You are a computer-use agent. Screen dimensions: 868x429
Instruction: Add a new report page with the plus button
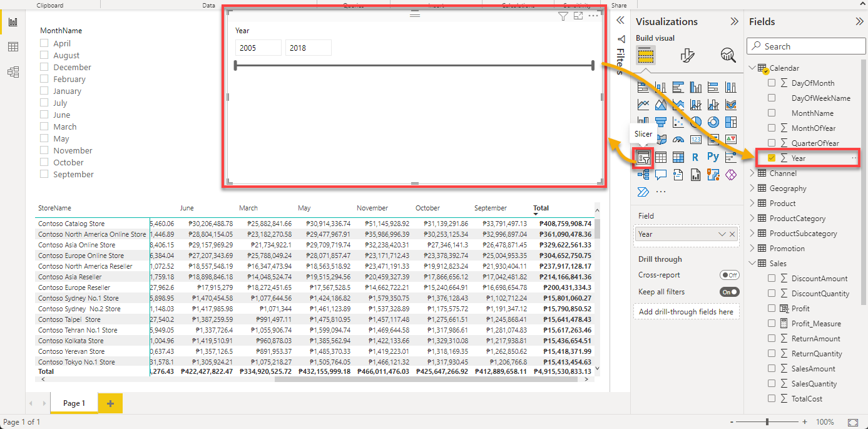[x=110, y=403]
